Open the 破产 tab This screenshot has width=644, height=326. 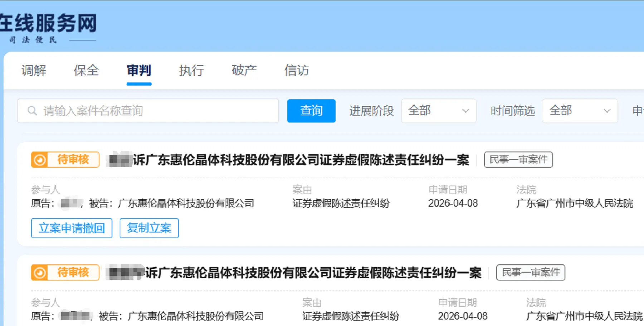point(244,70)
